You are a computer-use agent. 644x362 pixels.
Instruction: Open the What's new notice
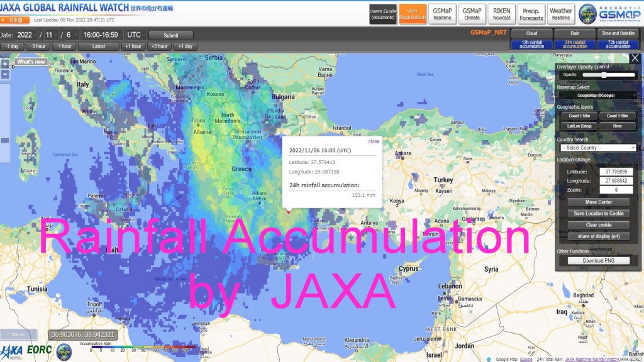pyautogui.click(x=31, y=62)
